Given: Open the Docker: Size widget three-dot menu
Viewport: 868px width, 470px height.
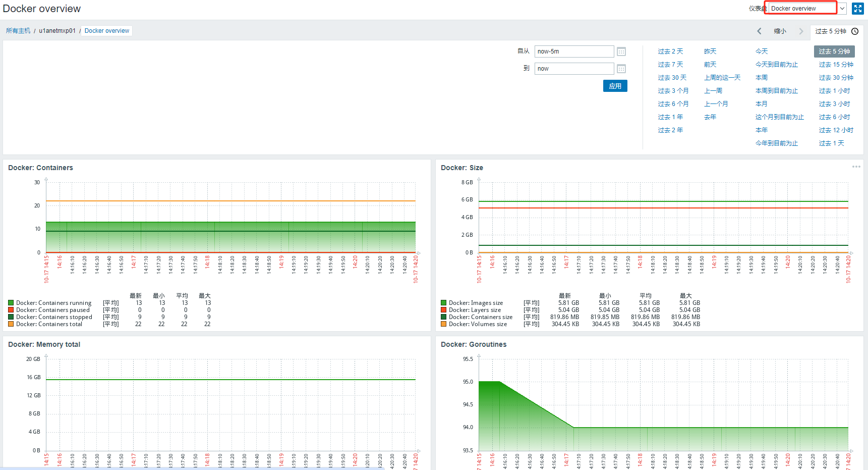Looking at the screenshot, I should pyautogui.click(x=856, y=167).
